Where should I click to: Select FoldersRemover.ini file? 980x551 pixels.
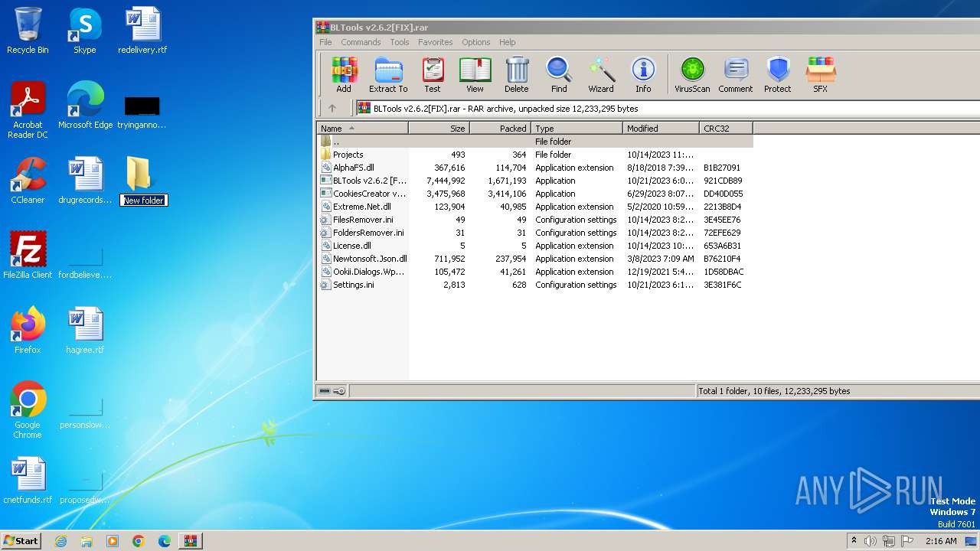pos(535,233)
